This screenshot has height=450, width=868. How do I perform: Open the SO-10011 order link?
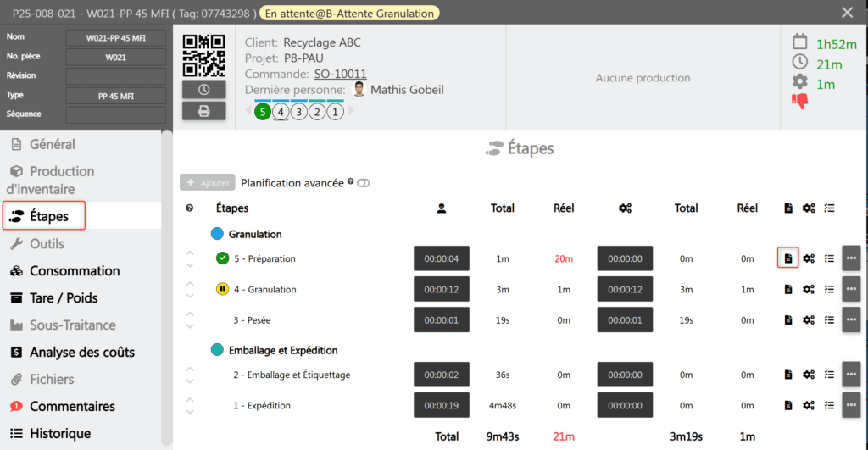(334, 75)
